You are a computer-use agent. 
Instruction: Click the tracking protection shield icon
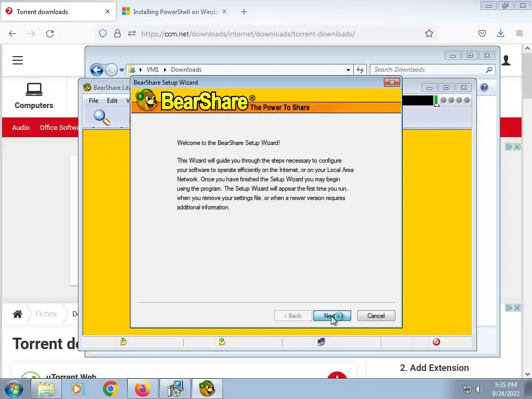(103, 34)
